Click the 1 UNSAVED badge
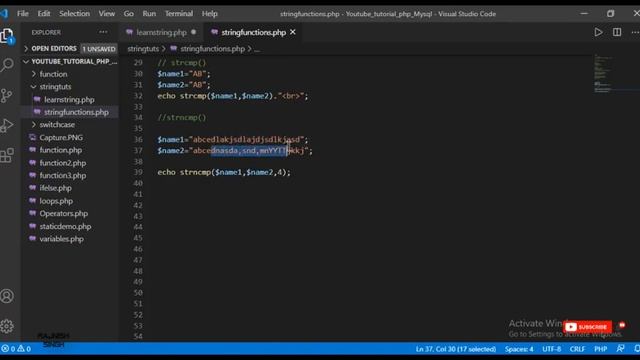640x360 pixels. click(x=99, y=49)
